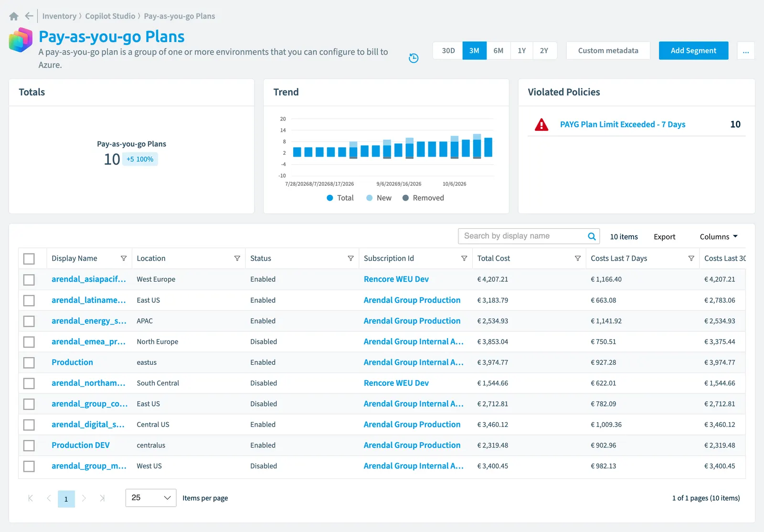
Task: Select the 6M time range tab
Action: pyautogui.click(x=499, y=51)
